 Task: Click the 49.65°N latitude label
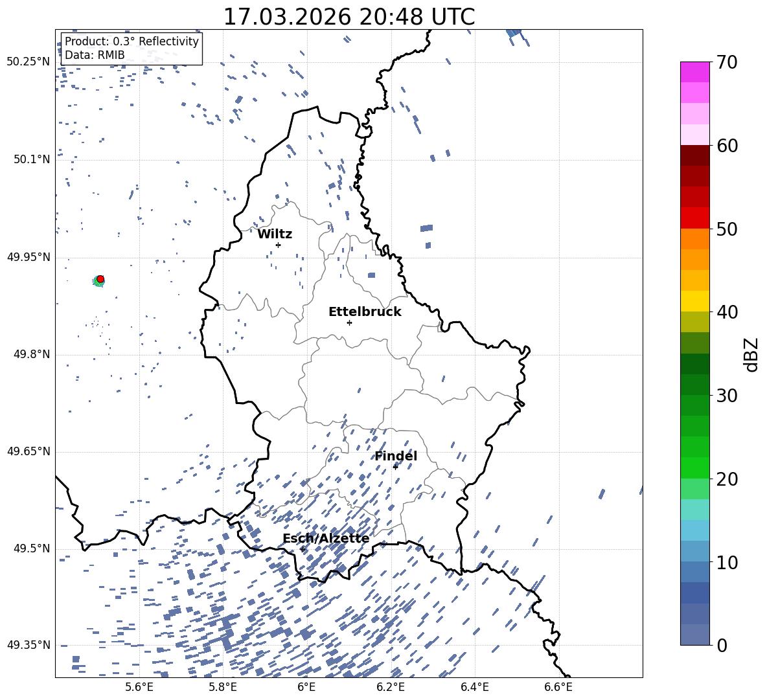[x=29, y=451]
